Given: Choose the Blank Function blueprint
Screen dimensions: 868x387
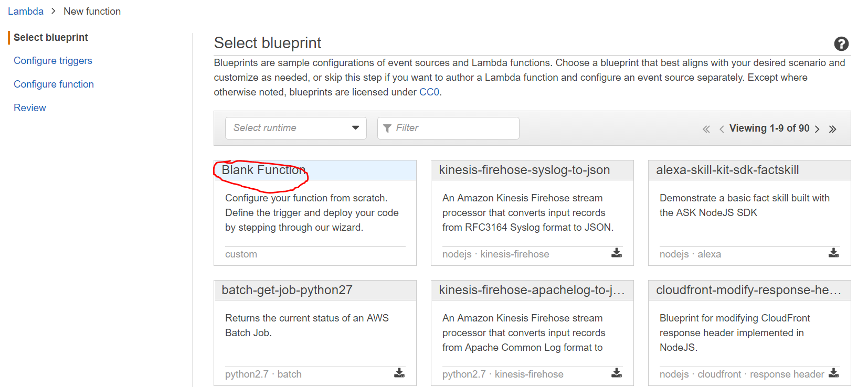Looking at the screenshot, I should (263, 170).
